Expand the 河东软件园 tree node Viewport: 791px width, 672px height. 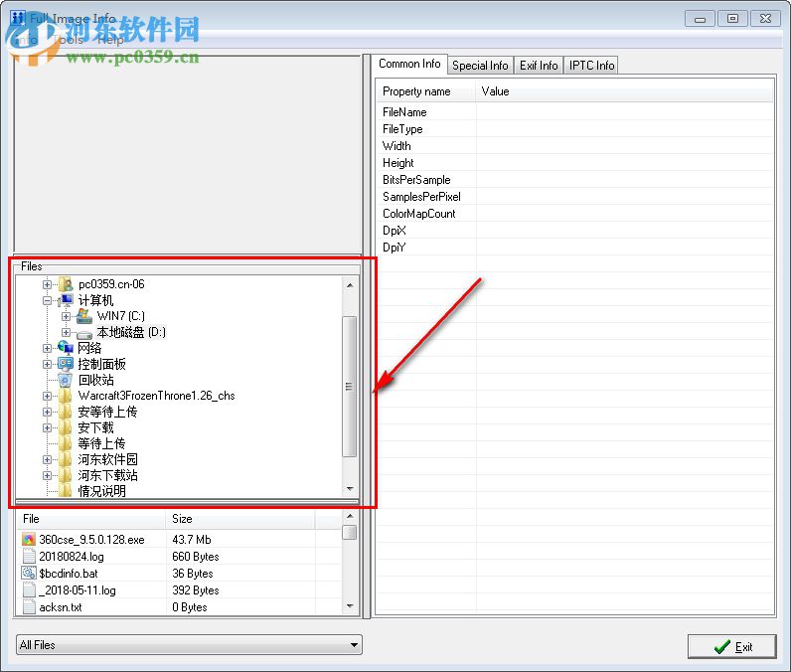(x=47, y=459)
